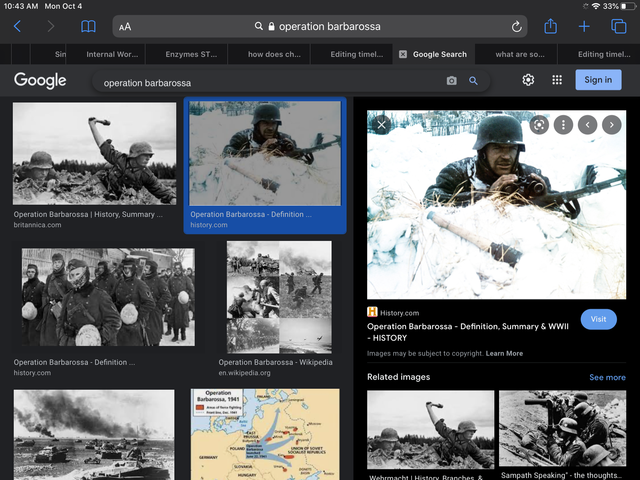This screenshot has height=480, width=640.
Task: Tap the 10:43 AM clock in status bar
Action: (x=21, y=6)
